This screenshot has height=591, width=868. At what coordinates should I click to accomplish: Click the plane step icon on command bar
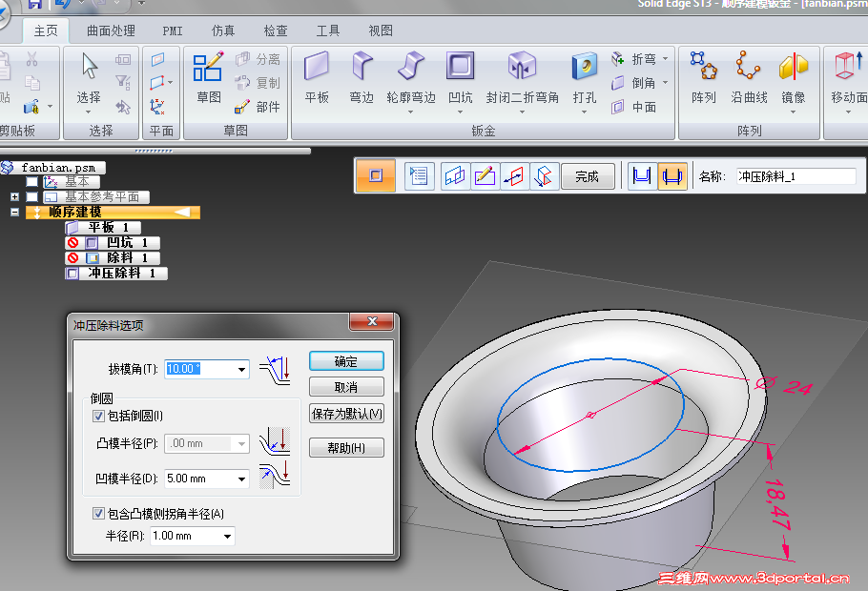point(455,176)
